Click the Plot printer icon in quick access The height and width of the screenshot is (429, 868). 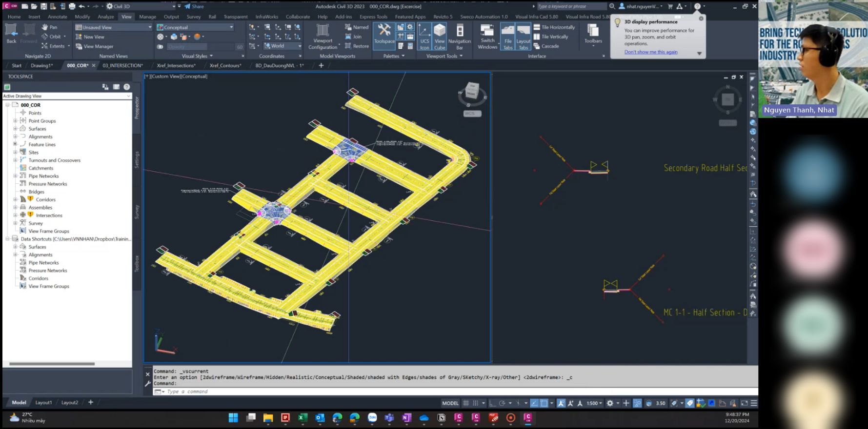(x=72, y=6)
